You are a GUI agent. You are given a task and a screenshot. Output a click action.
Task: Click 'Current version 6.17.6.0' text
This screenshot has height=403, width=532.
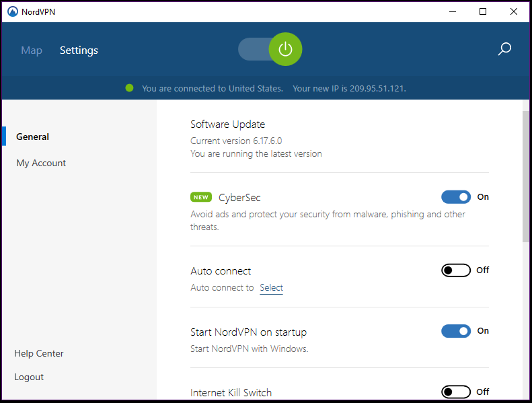(236, 141)
